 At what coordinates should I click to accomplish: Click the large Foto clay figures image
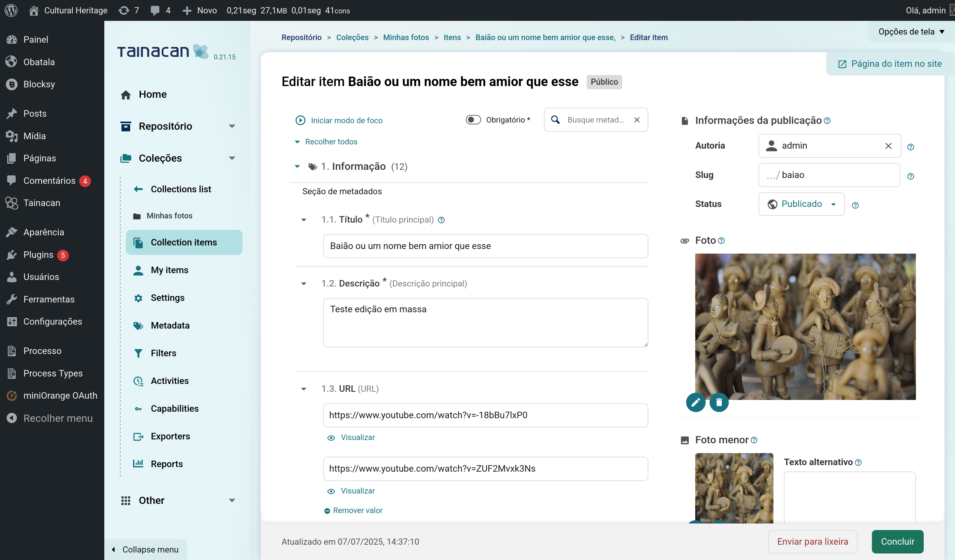tap(805, 326)
